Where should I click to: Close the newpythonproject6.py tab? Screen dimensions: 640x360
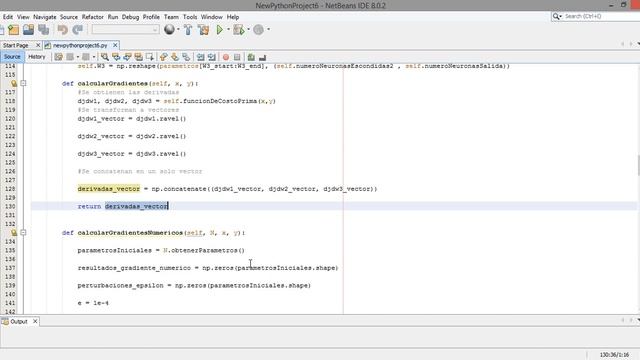pos(115,45)
